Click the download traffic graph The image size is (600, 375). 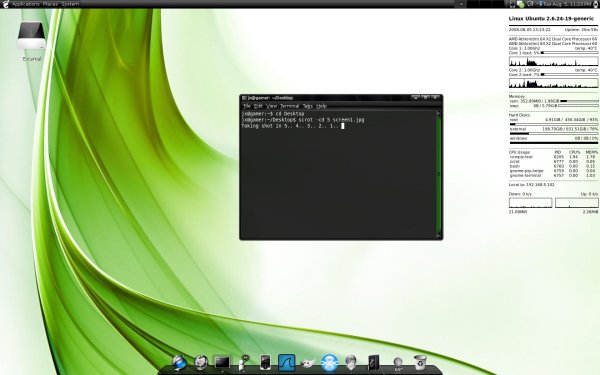pos(530,203)
